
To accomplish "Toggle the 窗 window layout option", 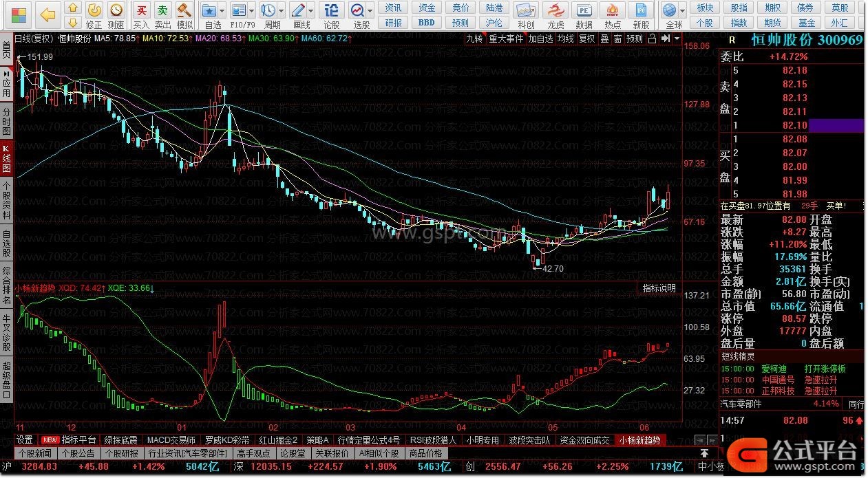I will click(617, 39).
